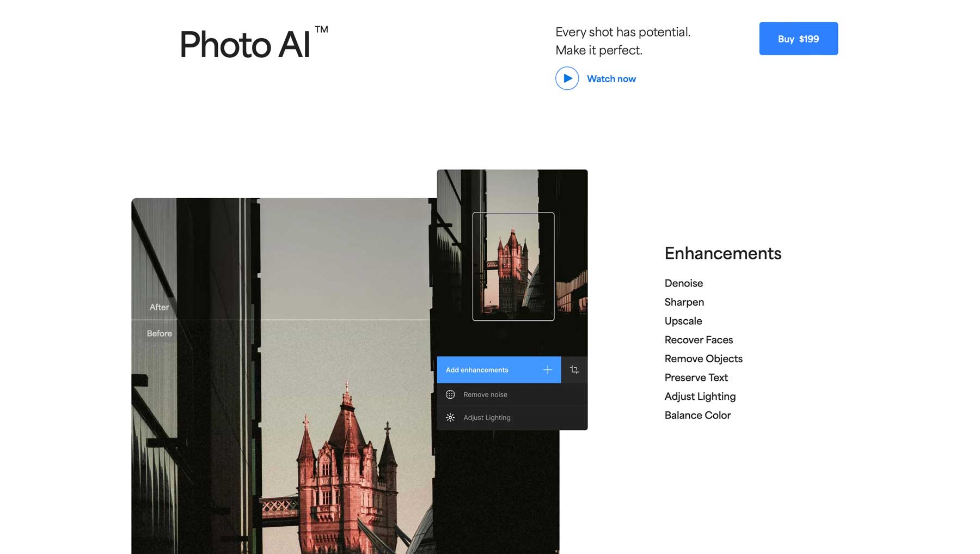Toggle the Before view label
The image size is (980, 554).
pyautogui.click(x=160, y=333)
